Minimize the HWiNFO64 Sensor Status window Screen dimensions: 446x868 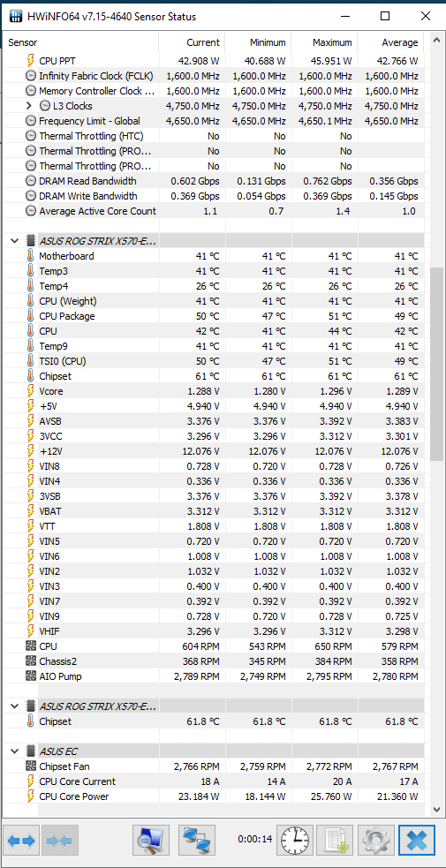[x=345, y=16]
